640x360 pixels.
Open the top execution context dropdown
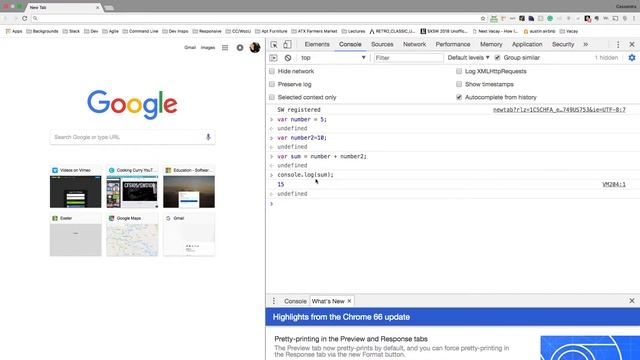(x=333, y=58)
